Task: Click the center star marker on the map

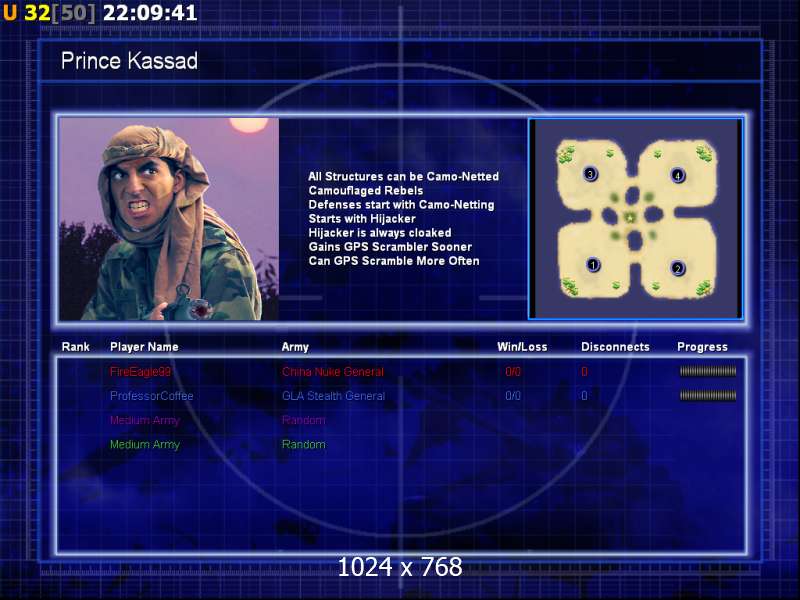Action: tap(631, 218)
